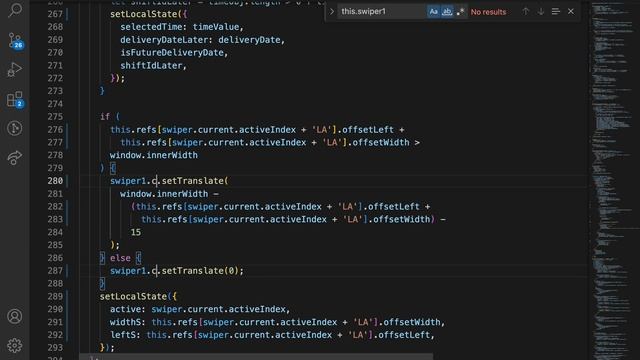
Task: Open the Search view in activity bar
Action: pyautogui.click(x=15, y=10)
